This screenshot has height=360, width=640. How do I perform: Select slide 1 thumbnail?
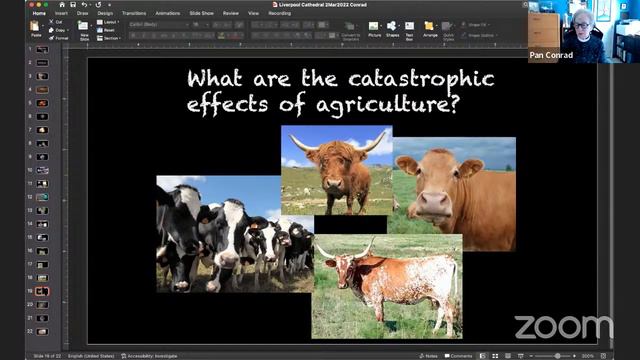tap(42, 49)
